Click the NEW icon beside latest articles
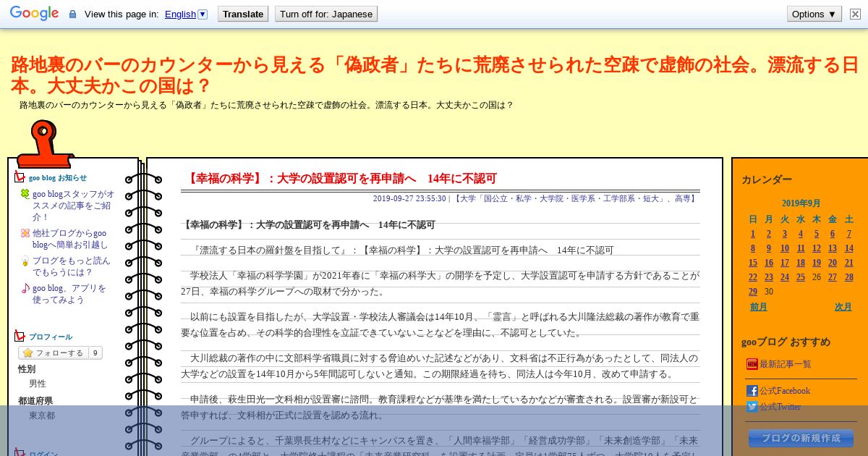This screenshot has width=868, height=456. (x=752, y=364)
